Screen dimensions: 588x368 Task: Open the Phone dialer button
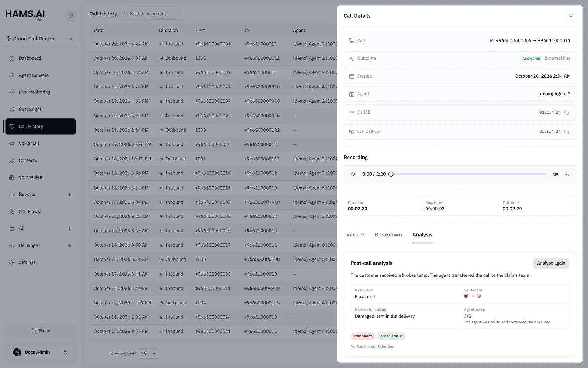40,331
